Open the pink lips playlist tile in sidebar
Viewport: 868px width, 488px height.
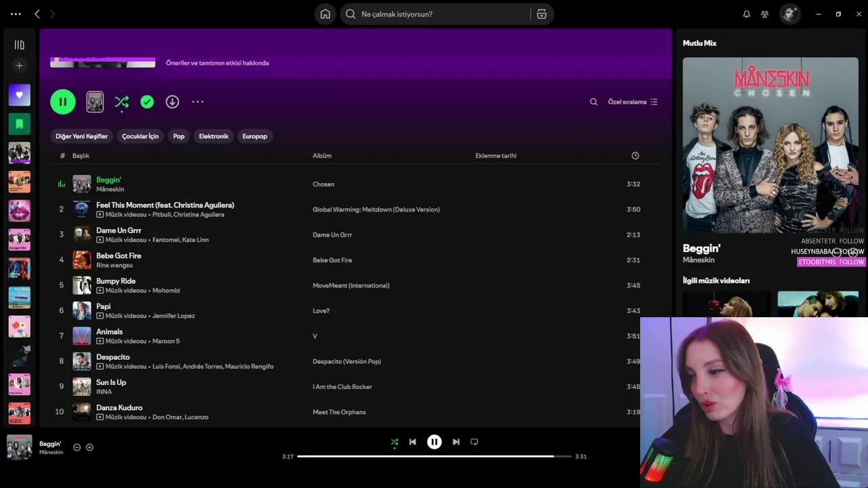[x=19, y=211]
